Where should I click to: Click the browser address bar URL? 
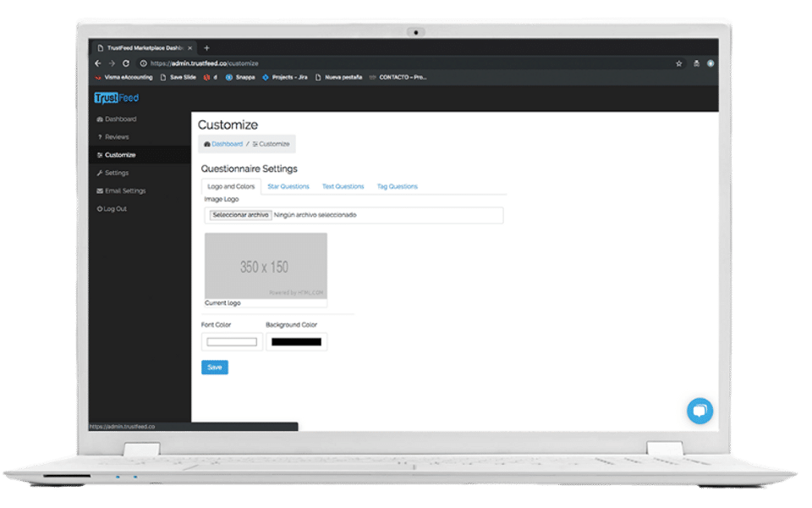click(204, 63)
